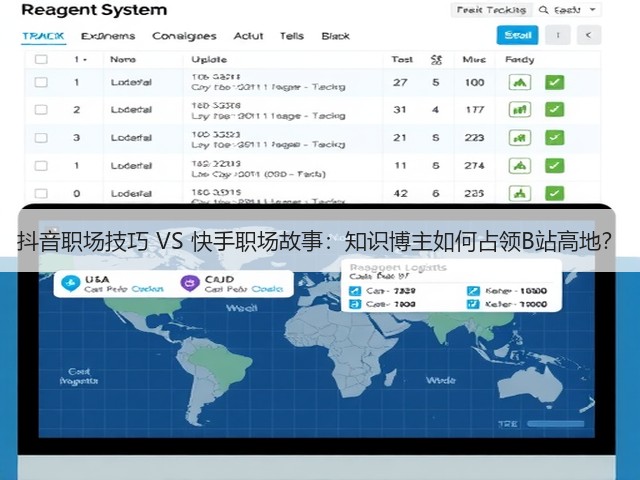Click the purple CAJD marker icon
The height and width of the screenshot is (480, 640).
point(190,284)
